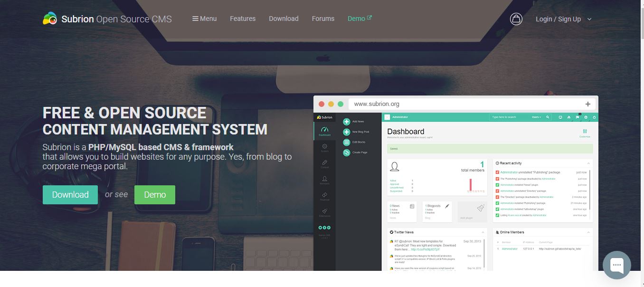
Task: Click the teal Download button
Action: click(x=70, y=195)
